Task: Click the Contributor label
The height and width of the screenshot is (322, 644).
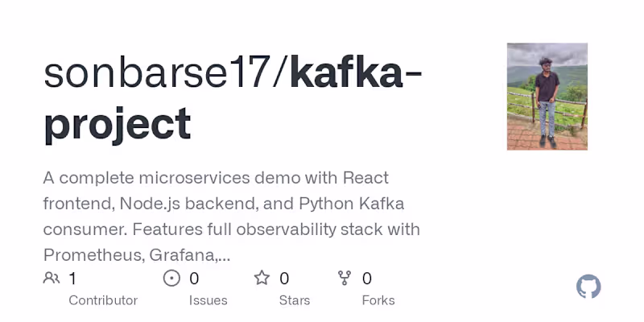Action: 103,300
